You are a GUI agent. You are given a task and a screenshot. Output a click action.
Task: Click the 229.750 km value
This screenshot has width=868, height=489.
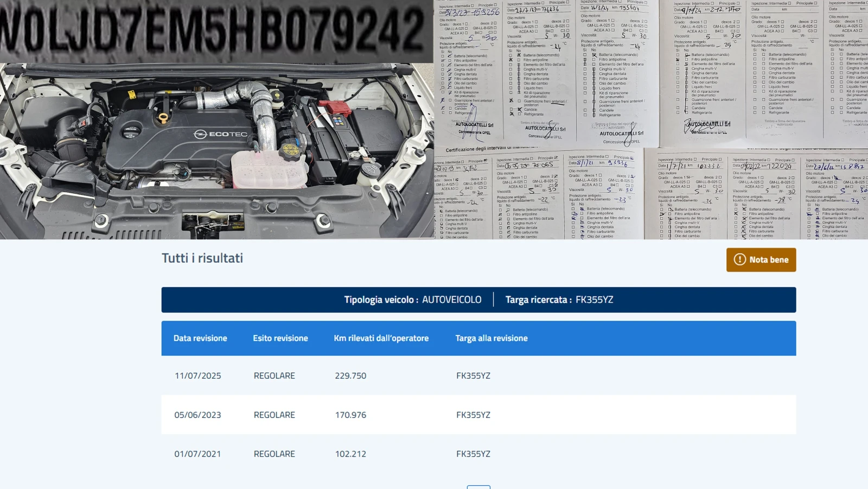[x=350, y=376]
